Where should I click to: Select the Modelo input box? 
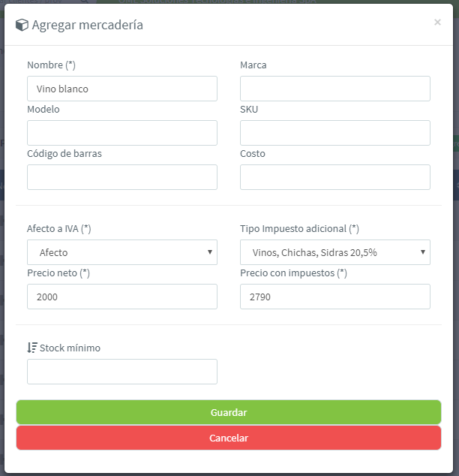tap(122, 133)
